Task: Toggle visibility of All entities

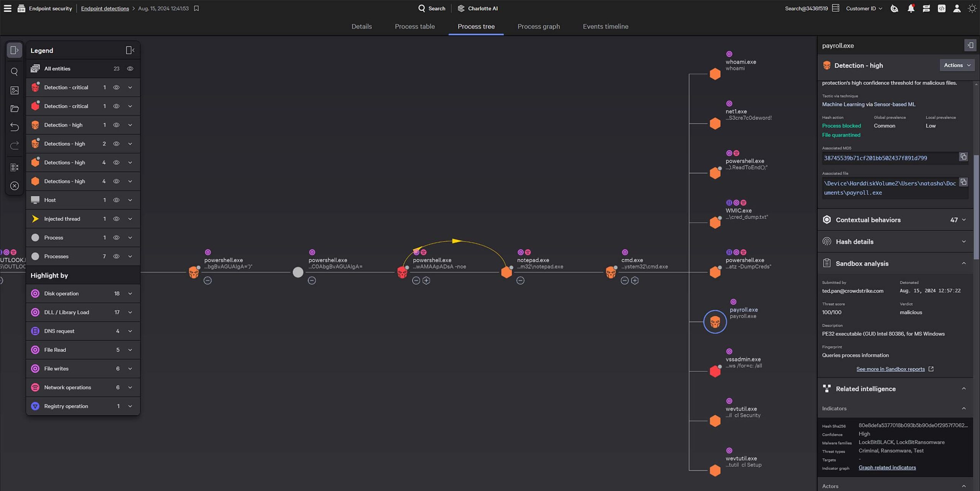Action: coord(130,69)
